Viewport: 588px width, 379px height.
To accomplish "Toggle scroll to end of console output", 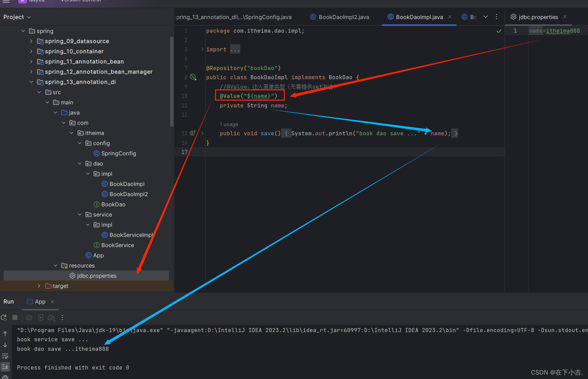I will 5,366.
